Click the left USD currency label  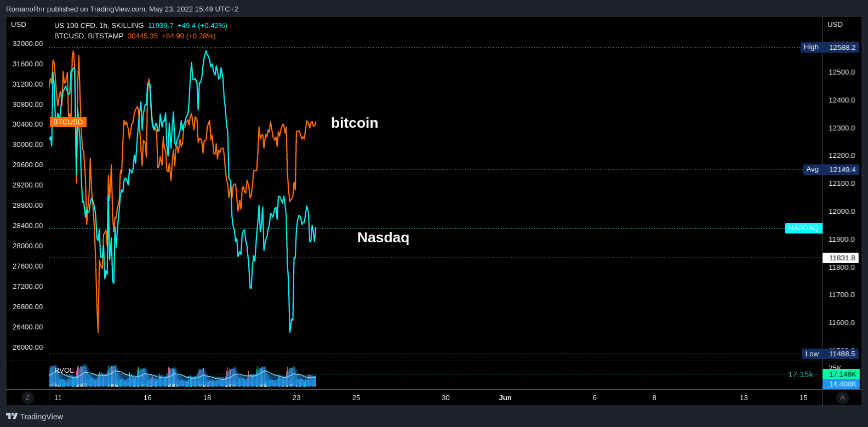tap(19, 25)
